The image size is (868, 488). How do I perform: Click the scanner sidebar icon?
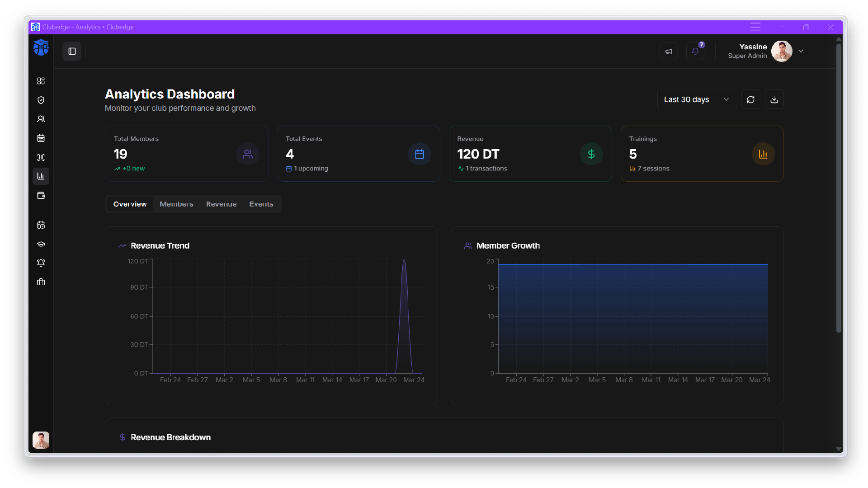coord(41,157)
